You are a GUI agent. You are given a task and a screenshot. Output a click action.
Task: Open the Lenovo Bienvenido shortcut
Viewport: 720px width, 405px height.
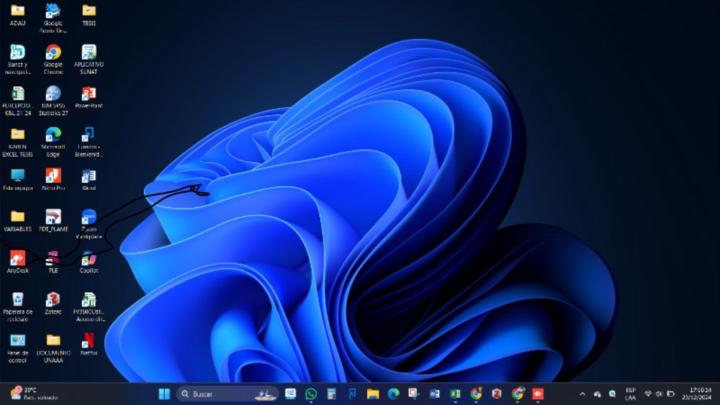point(89,142)
